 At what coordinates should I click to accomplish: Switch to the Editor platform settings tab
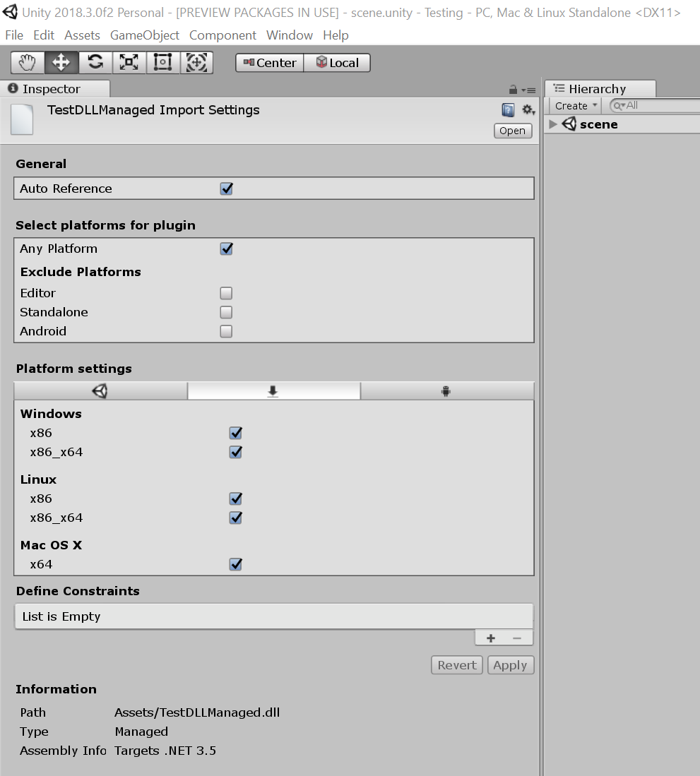(x=100, y=391)
